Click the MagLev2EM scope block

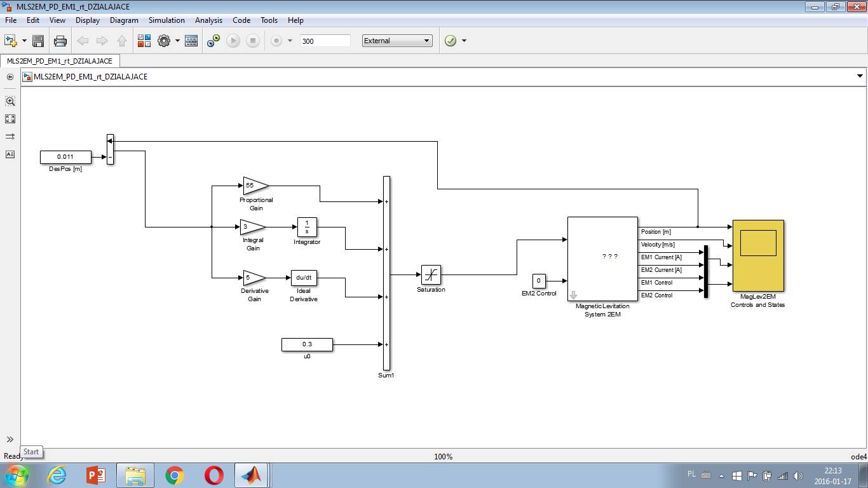coord(758,255)
